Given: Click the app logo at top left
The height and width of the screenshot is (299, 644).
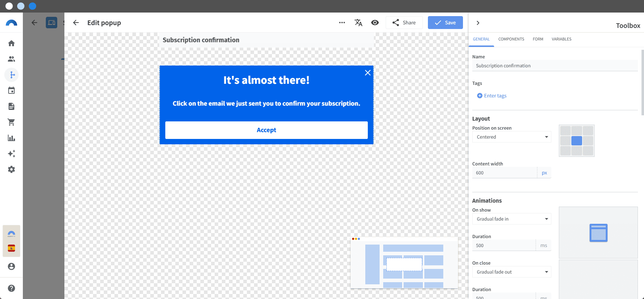Looking at the screenshot, I should pos(11,23).
